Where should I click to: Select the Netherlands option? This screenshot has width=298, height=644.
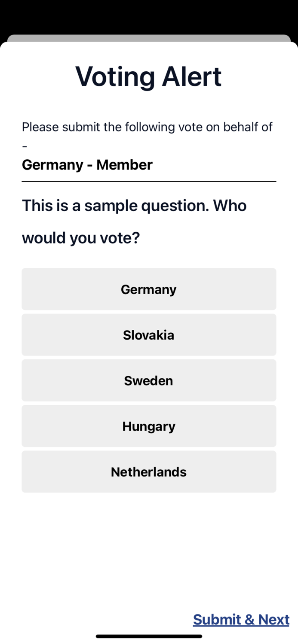(149, 472)
